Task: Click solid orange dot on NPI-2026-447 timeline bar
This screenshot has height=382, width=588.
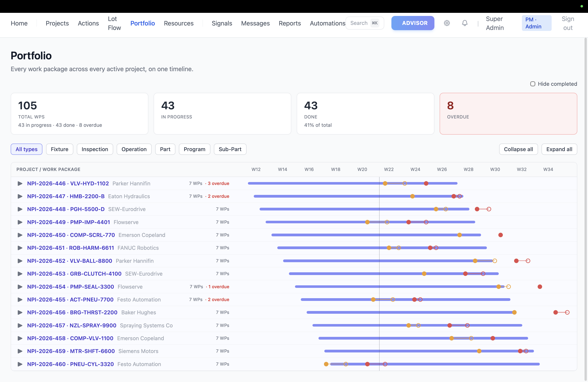Action: tap(413, 196)
